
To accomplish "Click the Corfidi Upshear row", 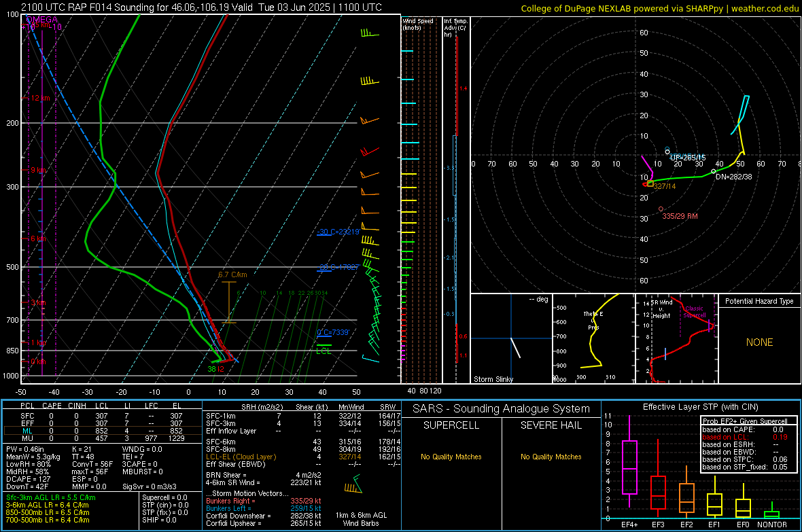I will point(264,523).
